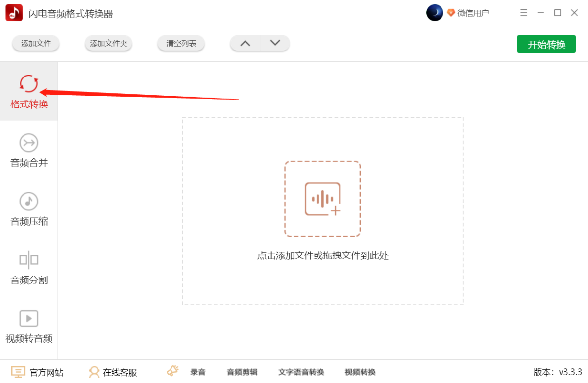The image size is (588, 383).
Task: Click the 在线客服 person icon
Action: coord(94,372)
